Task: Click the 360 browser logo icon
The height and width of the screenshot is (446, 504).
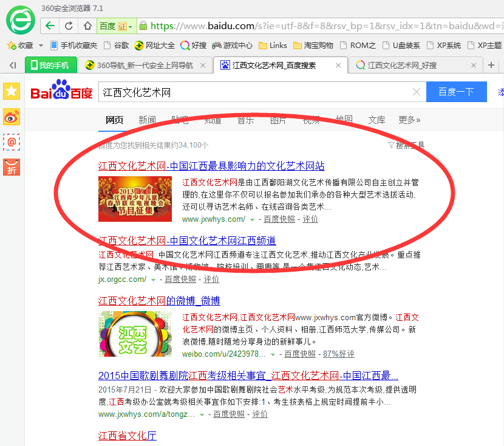Action: [x=21, y=20]
